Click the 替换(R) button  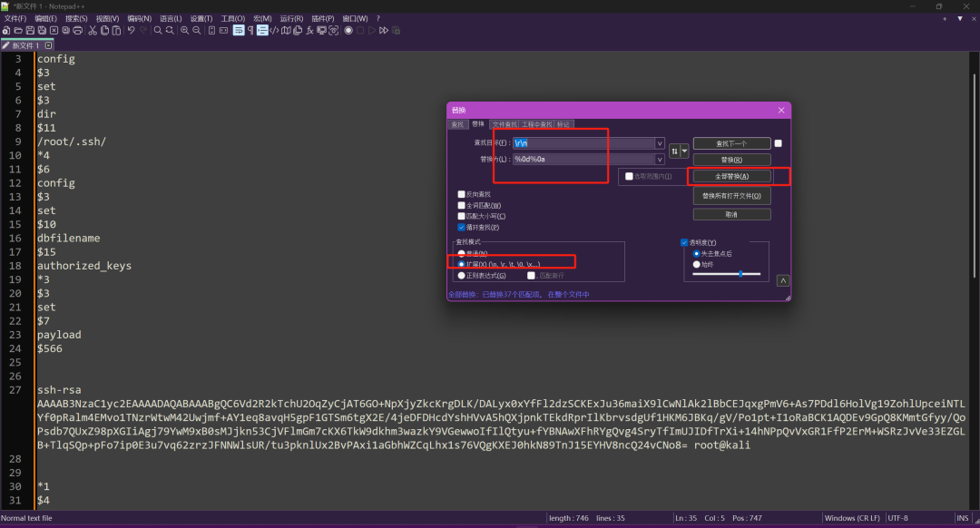pos(731,160)
